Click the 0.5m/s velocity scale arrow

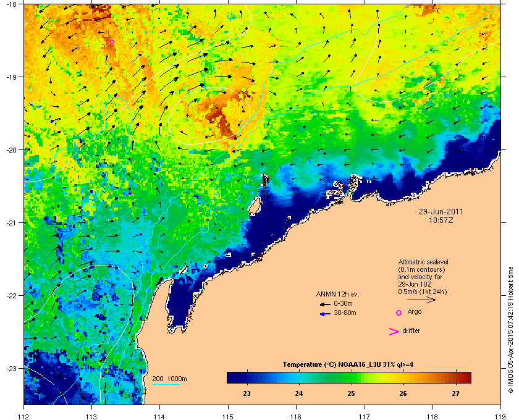421,300
